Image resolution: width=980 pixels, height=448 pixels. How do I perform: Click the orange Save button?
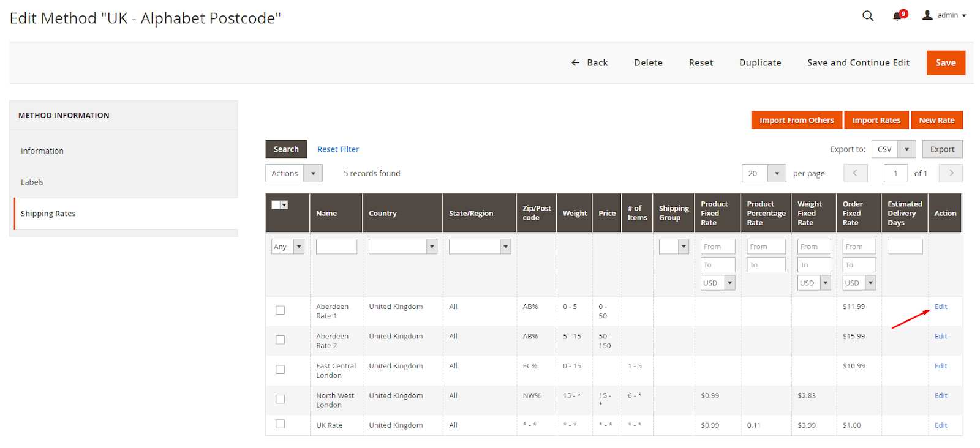pos(945,63)
